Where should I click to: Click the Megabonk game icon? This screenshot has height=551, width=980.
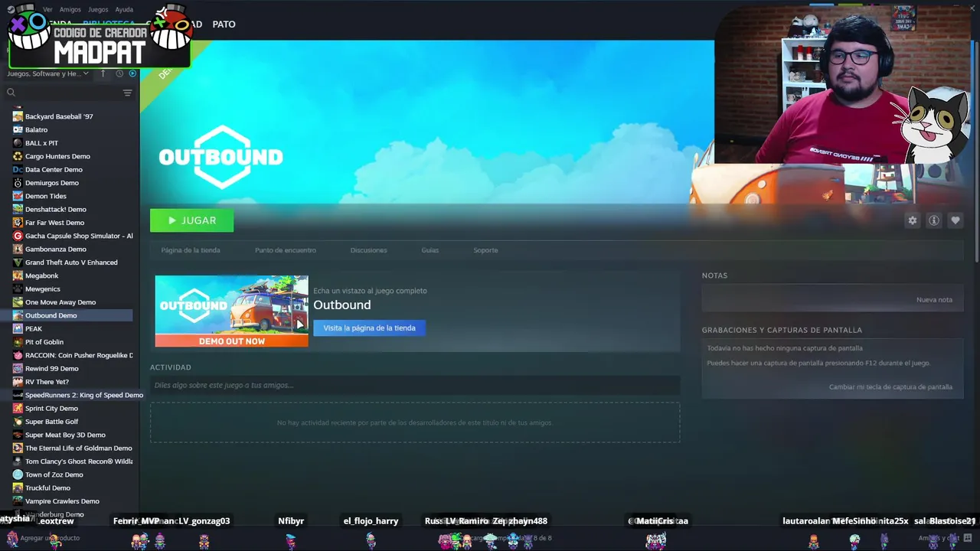click(18, 275)
